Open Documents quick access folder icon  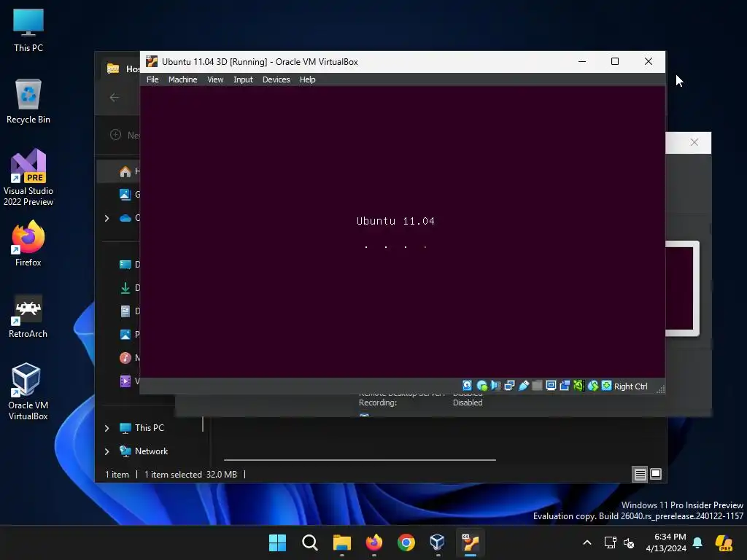coord(125,311)
